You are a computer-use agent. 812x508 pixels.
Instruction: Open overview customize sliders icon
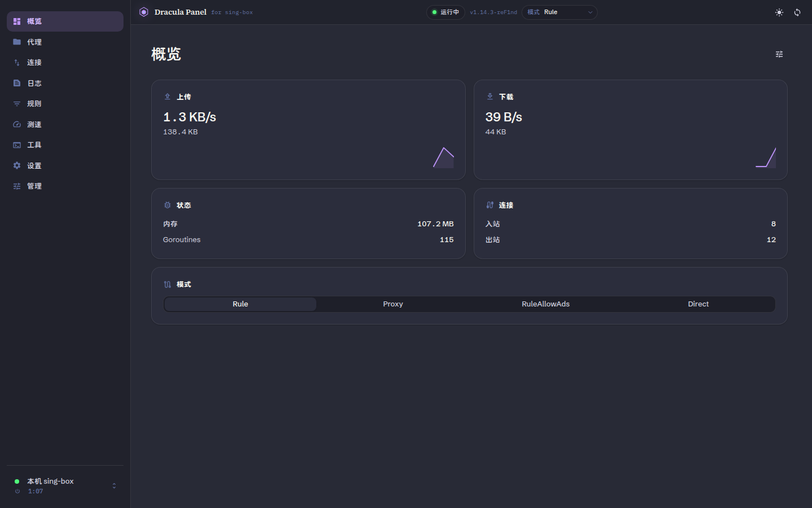779,54
